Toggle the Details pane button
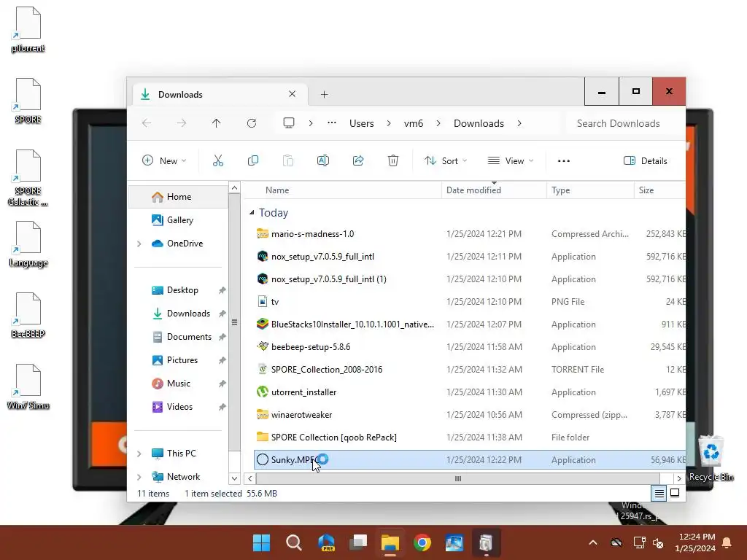Image resolution: width=747 pixels, height=560 pixels. (646, 161)
